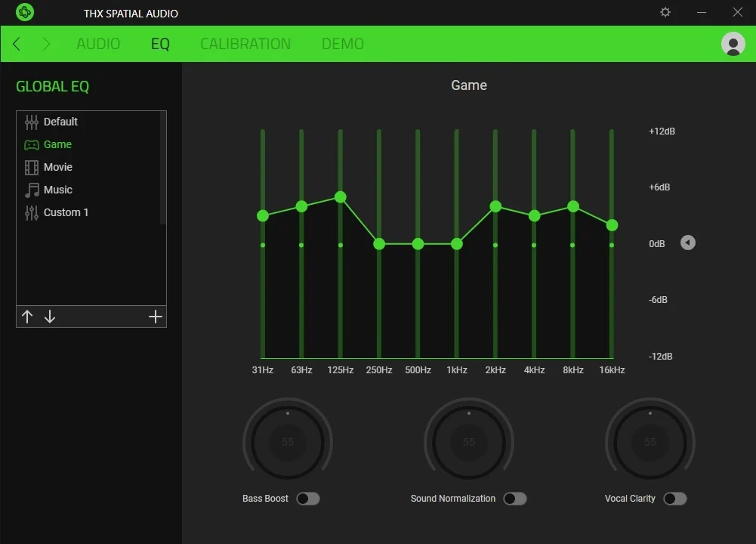Move selected preset up the list
This screenshot has height=544, width=756.
tap(27, 316)
